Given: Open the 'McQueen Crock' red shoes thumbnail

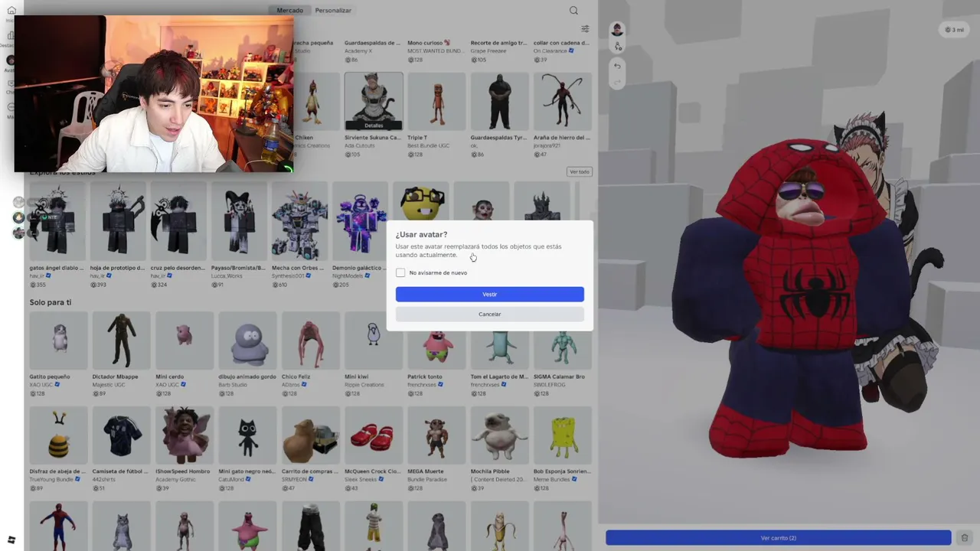Looking at the screenshot, I should click(374, 435).
